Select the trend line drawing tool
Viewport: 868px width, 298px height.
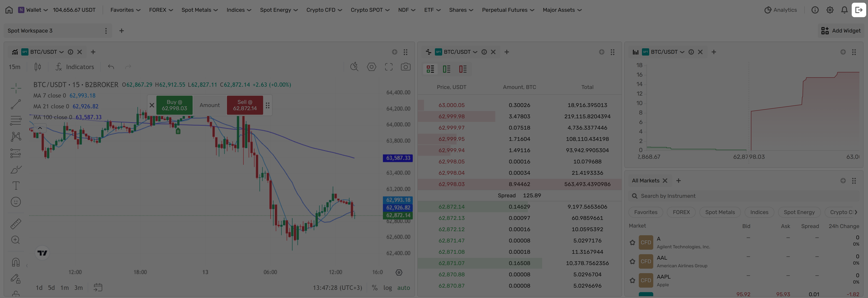click(16, 104)
